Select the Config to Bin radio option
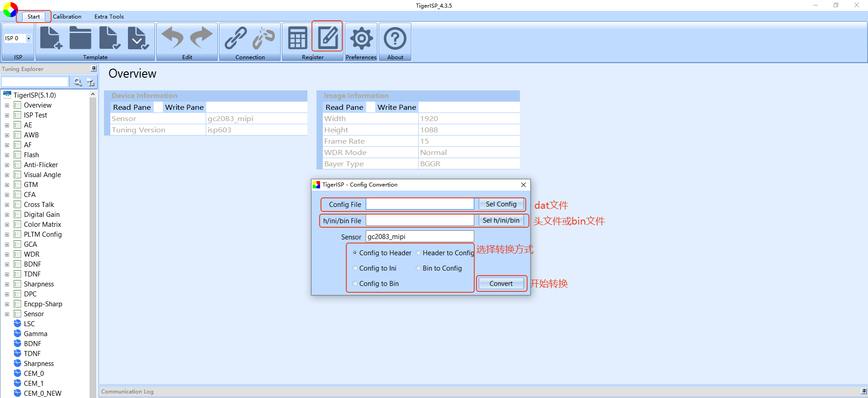 [376, 284]
